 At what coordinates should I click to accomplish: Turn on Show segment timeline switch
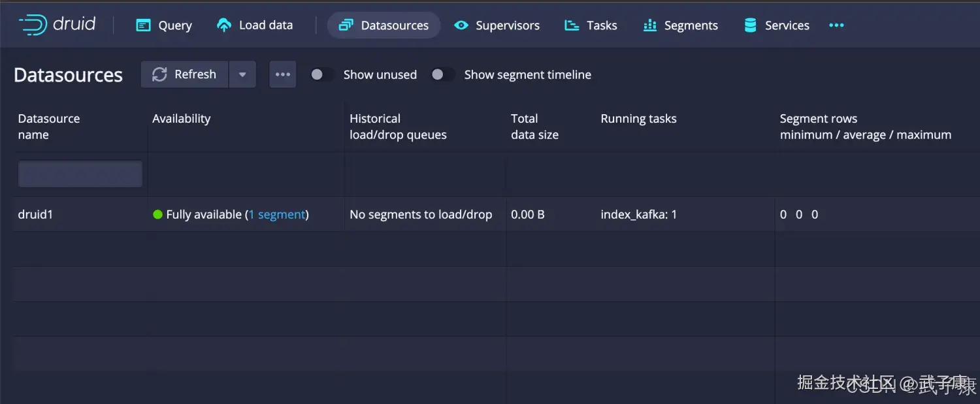click(443, 74)
